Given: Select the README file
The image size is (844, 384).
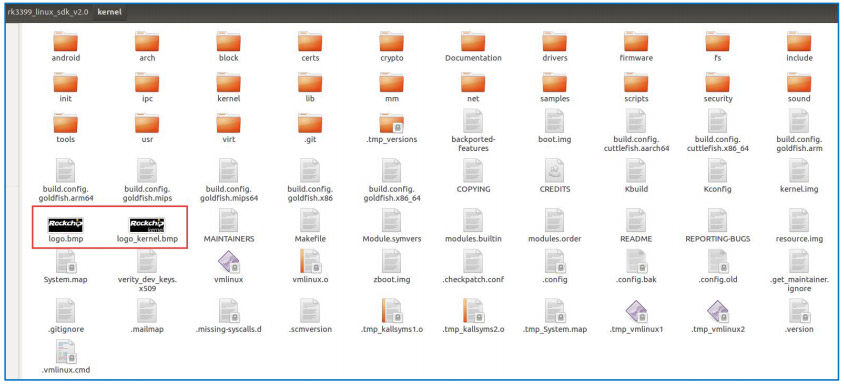Looking at the screenshot, I should (x=636, y=220).
